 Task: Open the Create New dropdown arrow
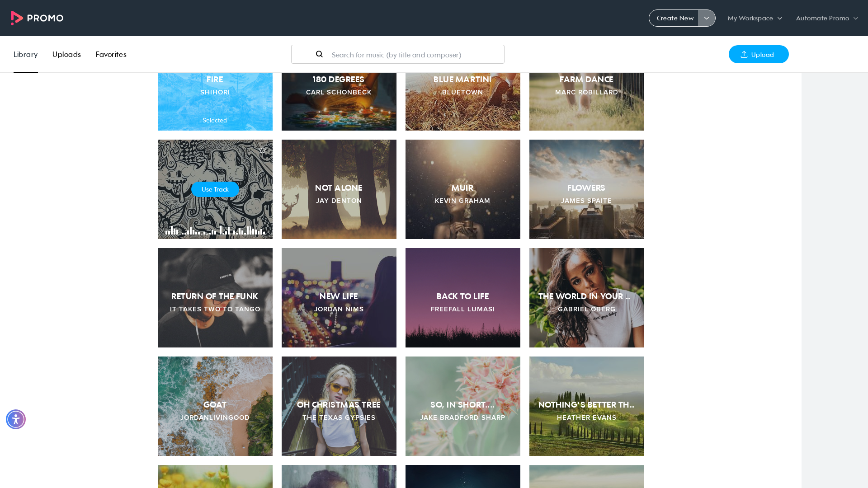click(707, 18)
